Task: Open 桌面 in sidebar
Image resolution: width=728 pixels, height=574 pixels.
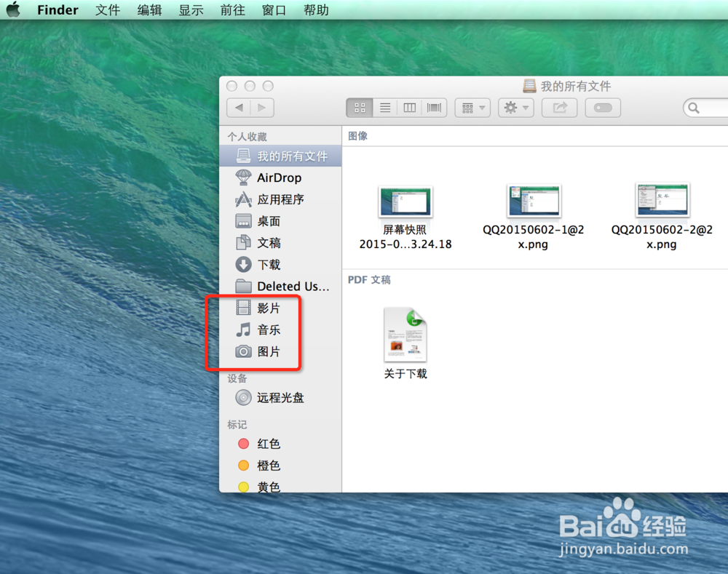Action: [280, 221]
